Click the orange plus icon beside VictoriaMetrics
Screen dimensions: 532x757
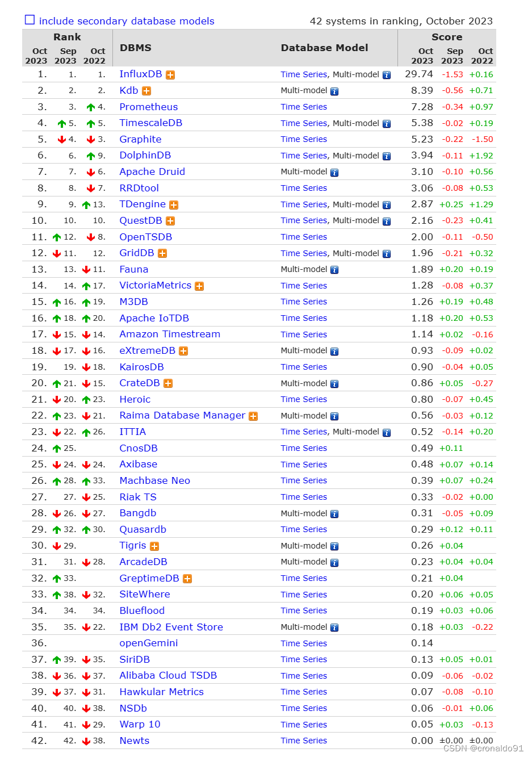pyautogui.click(x=199, y=286)
